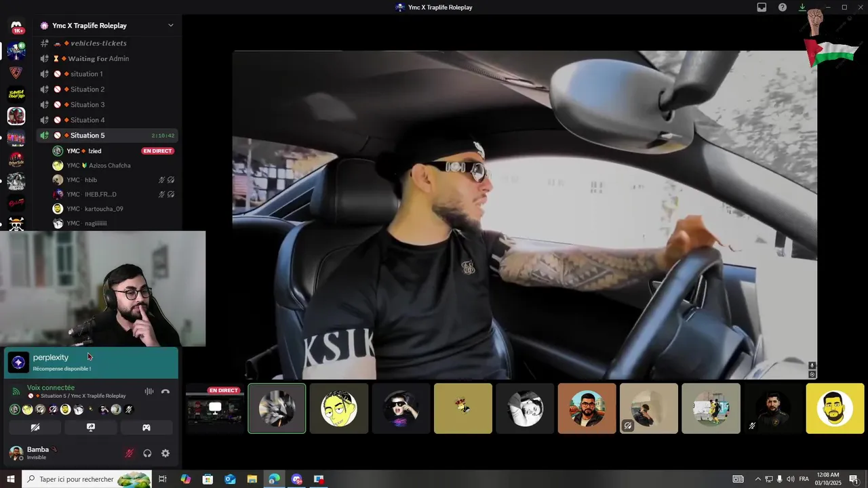Show hidden system tray icons
Screen dimensions: 868x488
[757, 479]
